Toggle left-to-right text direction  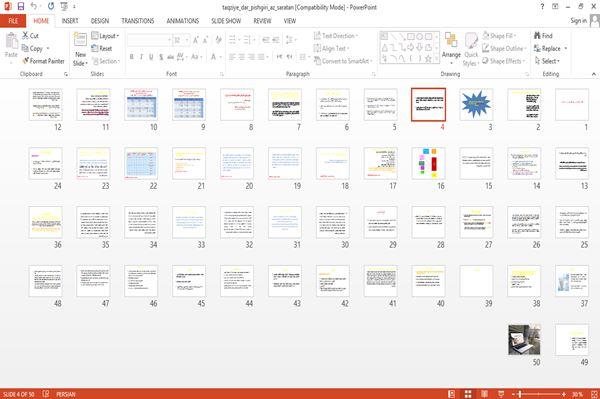[279, 57]
